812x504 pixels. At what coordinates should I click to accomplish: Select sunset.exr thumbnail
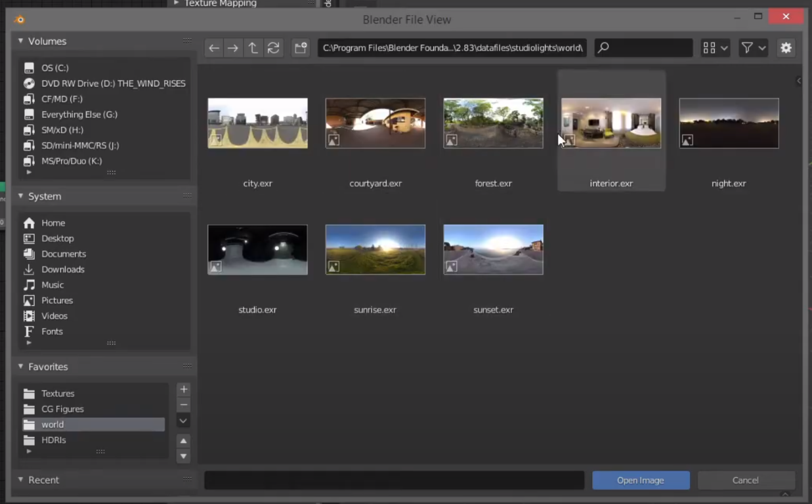(x=494, y=250)
